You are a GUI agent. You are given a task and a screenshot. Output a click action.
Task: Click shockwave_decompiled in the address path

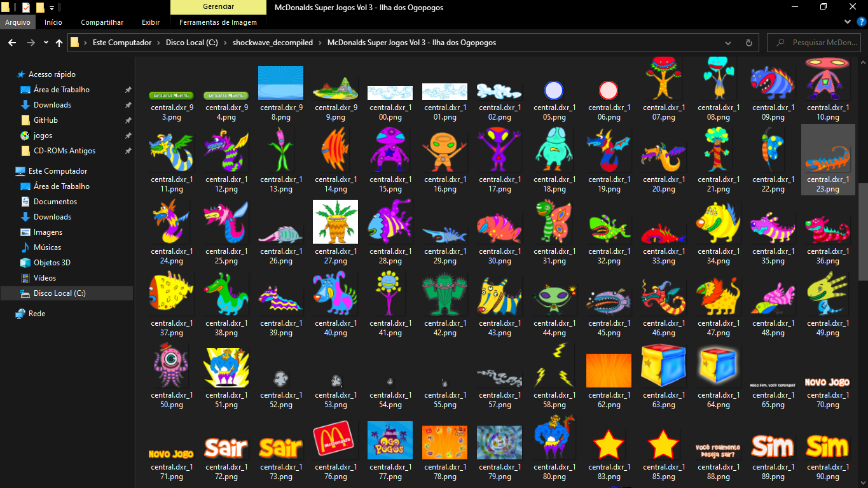click(x=273, y=43)
